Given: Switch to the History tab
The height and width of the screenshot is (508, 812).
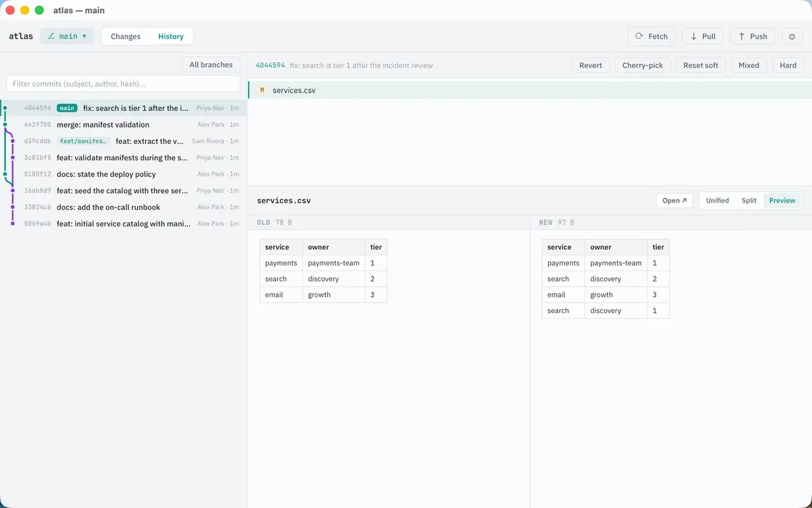Looking at the screenshot, I should click(171, 36).
